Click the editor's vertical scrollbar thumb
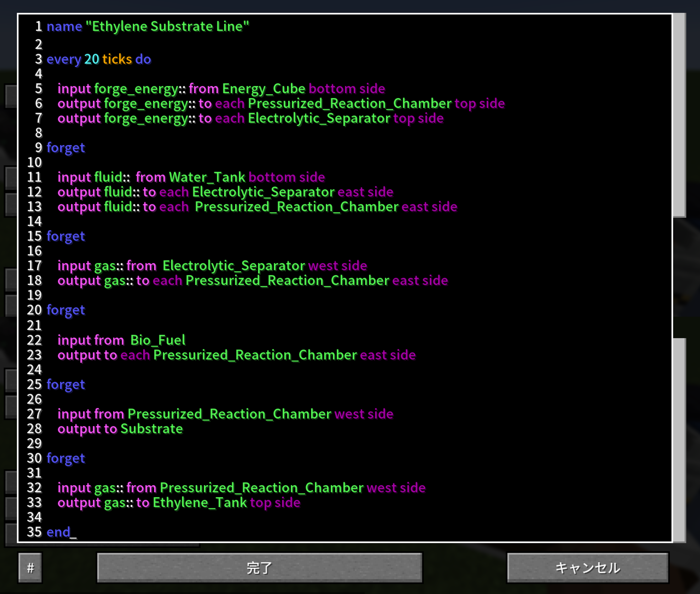 pos(679,115)
